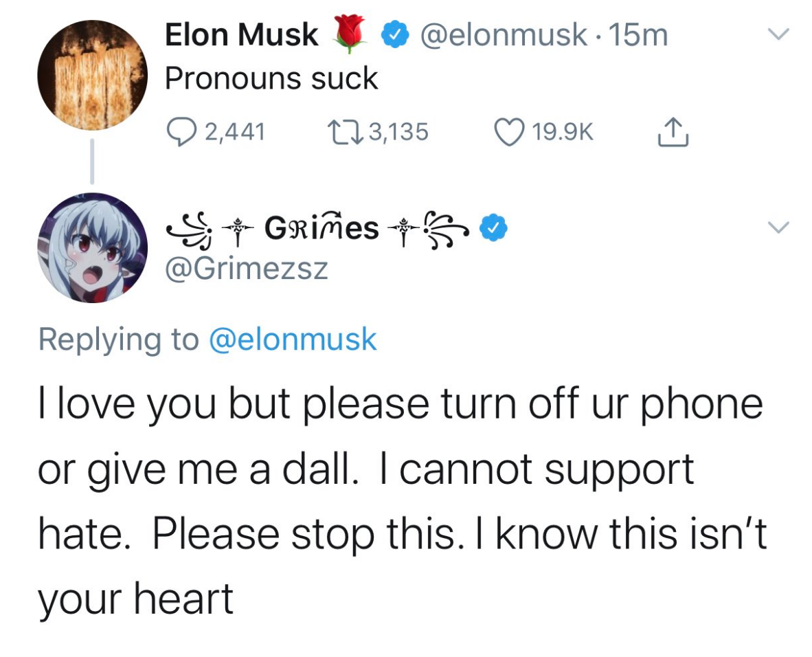Expand the dropdown chevron on Elon's tweet
Viewport: 812px width, 657px height.
[x=777, y=35]
